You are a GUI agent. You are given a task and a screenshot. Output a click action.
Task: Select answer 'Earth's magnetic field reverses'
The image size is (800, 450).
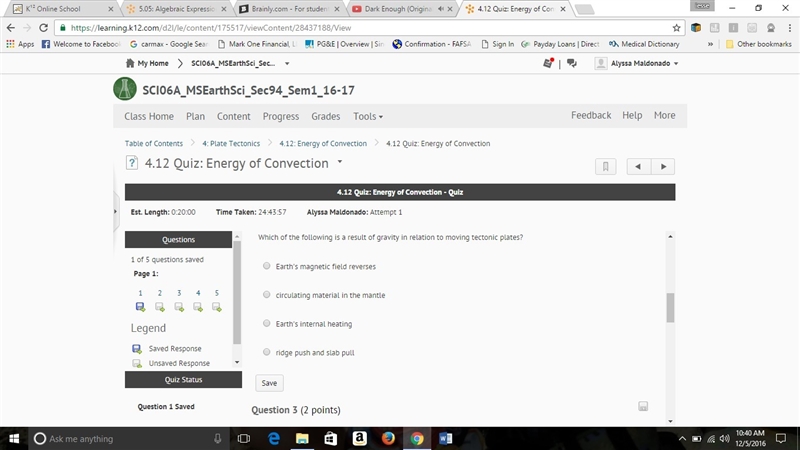pos(266,266)
